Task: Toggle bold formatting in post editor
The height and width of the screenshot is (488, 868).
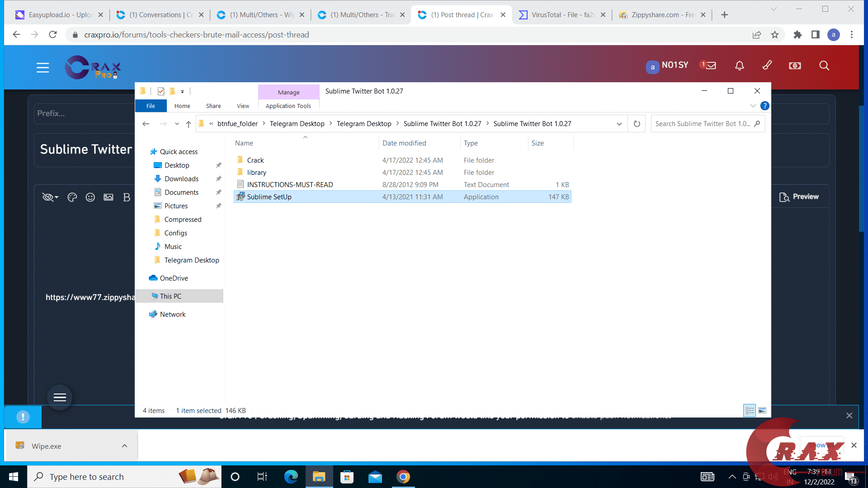Action: (x=127, y=197)
